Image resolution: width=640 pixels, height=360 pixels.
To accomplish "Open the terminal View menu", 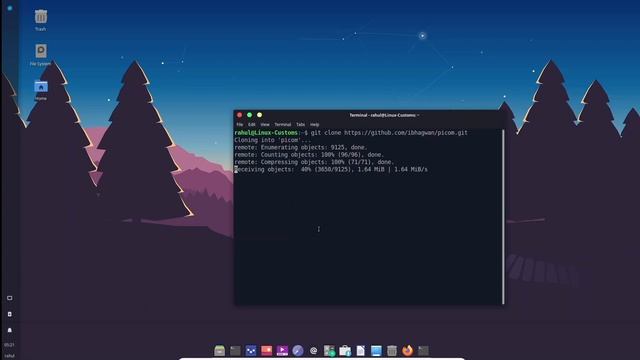I will [265, 124].
